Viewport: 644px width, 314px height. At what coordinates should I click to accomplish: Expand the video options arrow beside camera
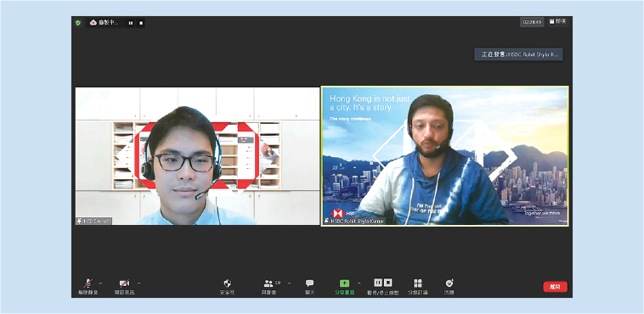(x=138, y=283)
